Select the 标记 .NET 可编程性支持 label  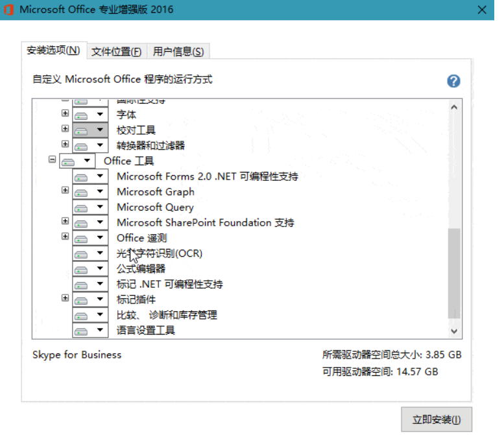tap(170, 285)
